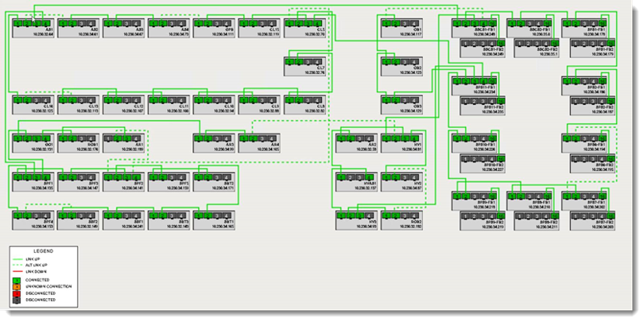644x322 pixels.
Task: Click the BBT2 device label
Action: (229, 183)
